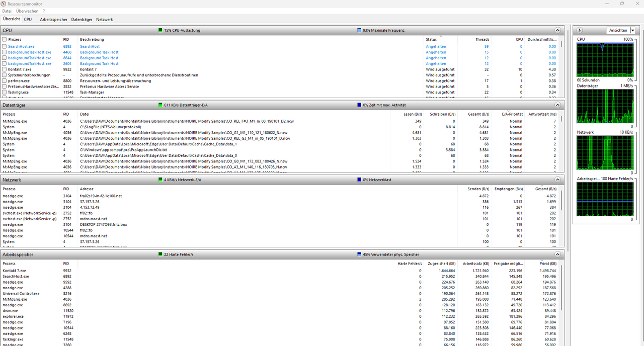
Task: Click the Ressourcenmonitor title bar icon
Action: coord(4,4)
